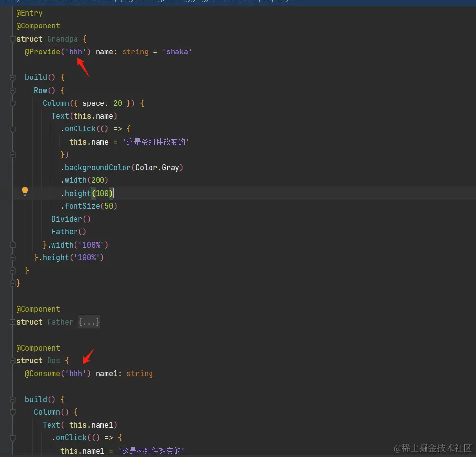
Task: Click the '这是孙组件改变的' string
Action: click(x=151, y=451)
